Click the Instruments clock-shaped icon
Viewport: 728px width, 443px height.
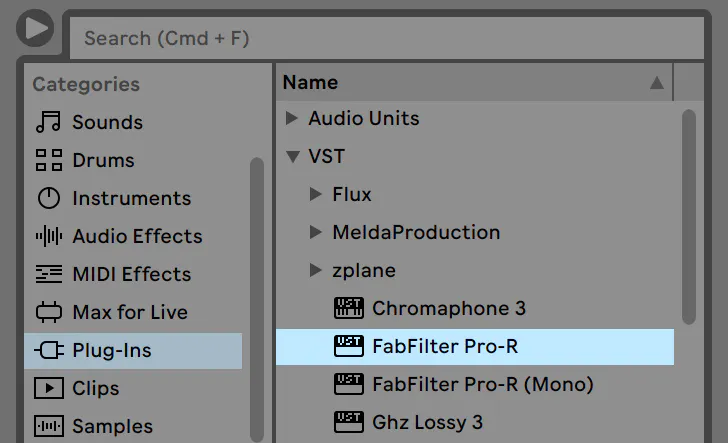(48, 198)
